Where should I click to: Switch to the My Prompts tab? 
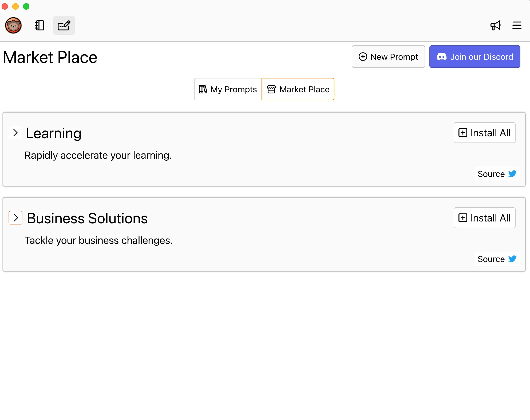click(228, 89)
